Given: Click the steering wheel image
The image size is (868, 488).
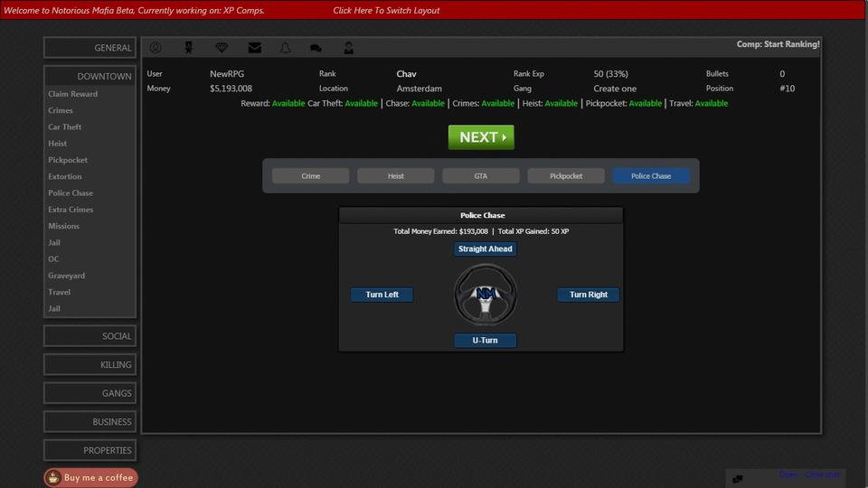Looking at the screenshot, I should click(x=486, y=295).
